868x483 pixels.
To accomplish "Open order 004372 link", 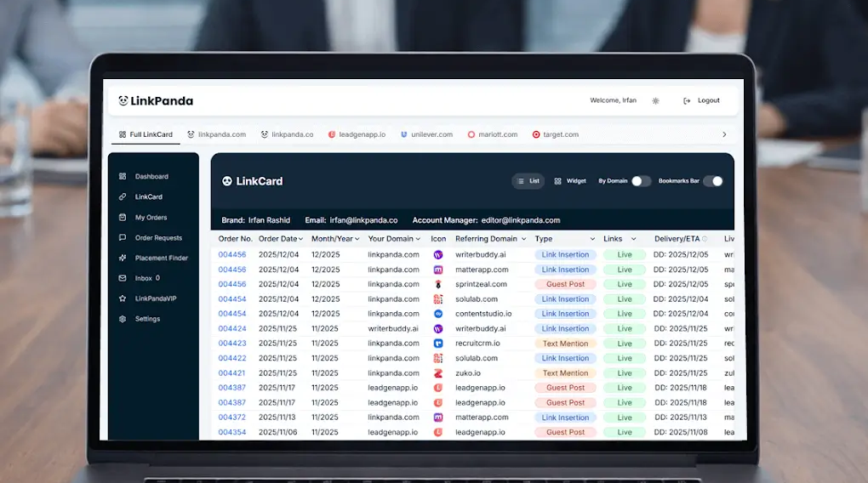I will pyautogui.click(x=232, y=418).
